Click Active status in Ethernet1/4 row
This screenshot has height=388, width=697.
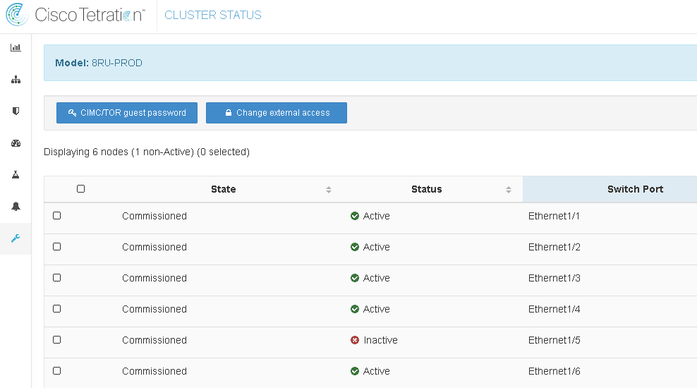pos(376,309)
